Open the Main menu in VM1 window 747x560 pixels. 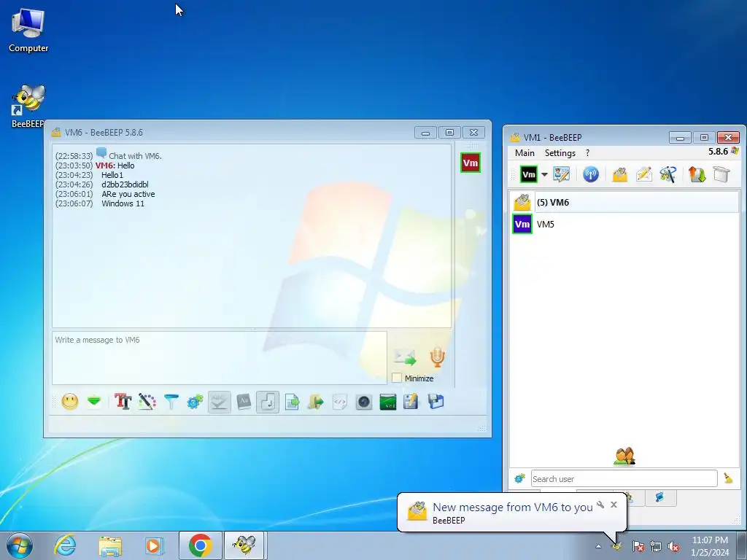coord(525,153)
